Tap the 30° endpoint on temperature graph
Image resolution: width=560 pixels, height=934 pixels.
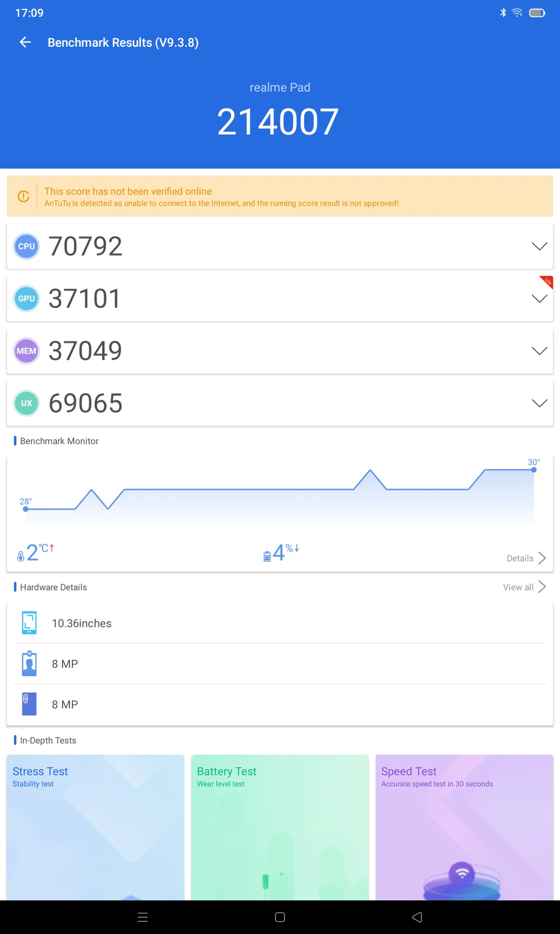(x=534, y=469)
